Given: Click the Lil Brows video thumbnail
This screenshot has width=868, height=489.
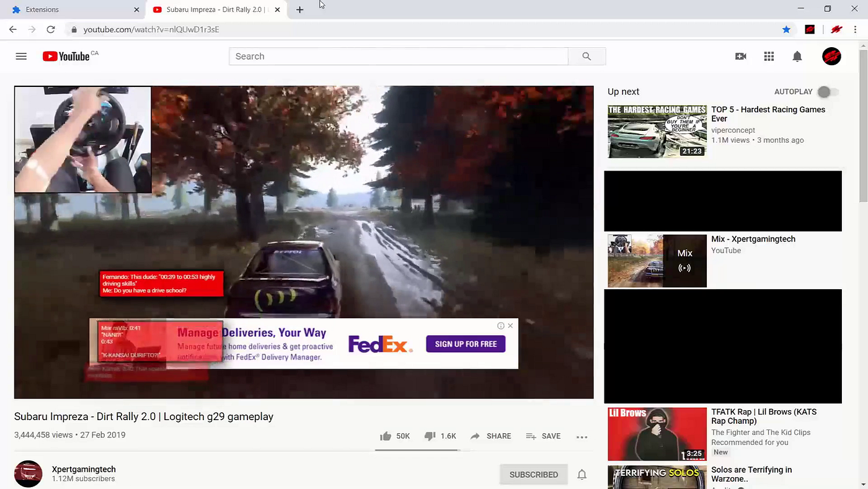Looking at the screenshot, I should 657,434.
